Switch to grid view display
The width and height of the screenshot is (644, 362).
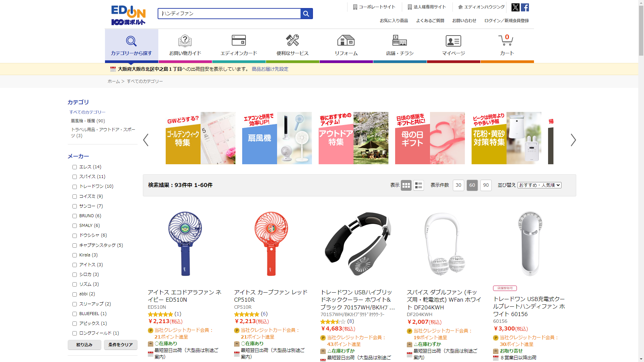[x=406, y=185]
